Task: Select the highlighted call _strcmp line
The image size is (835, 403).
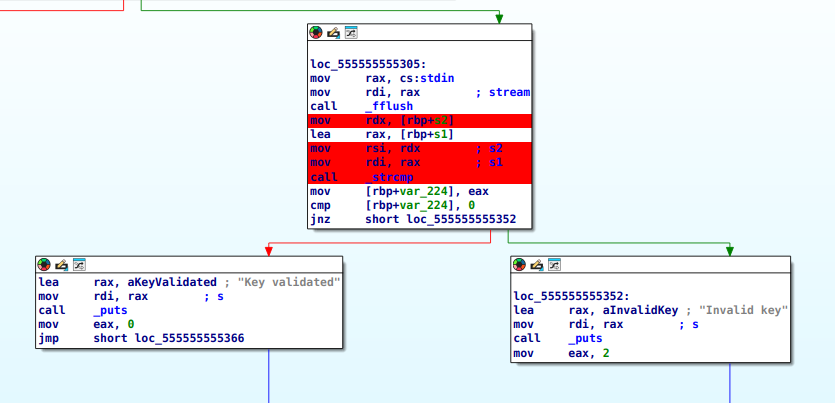Action: click(420, 177)
